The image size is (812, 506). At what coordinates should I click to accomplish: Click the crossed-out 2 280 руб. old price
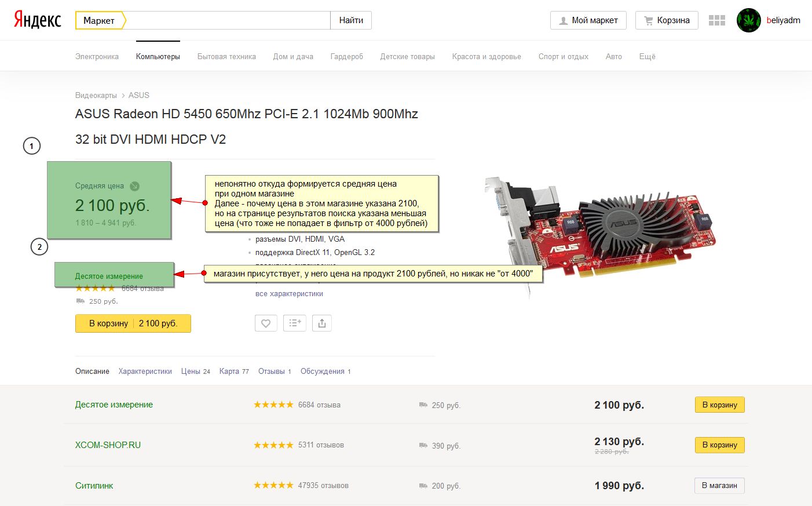point(612,452)
